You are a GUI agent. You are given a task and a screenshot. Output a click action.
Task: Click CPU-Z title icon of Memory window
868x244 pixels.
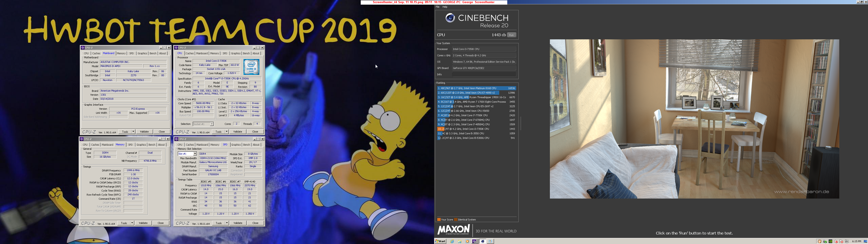coord(82,139)
